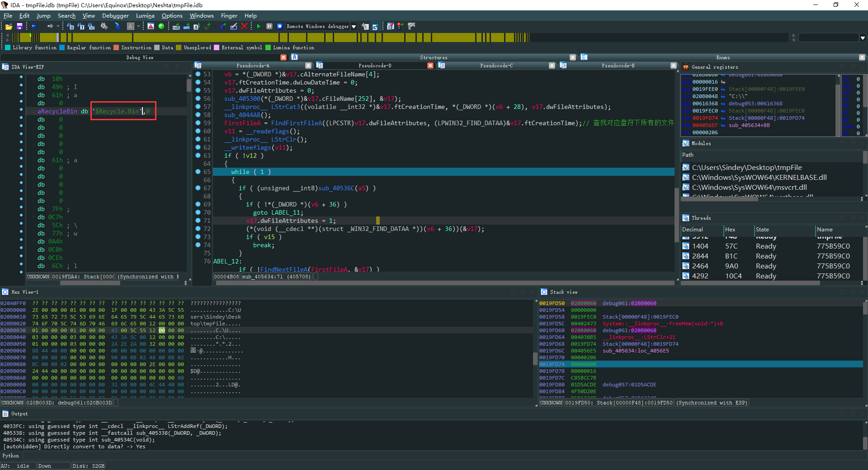
Task: Click the blue C with green arrow icon
Action: tap(375, 27)
